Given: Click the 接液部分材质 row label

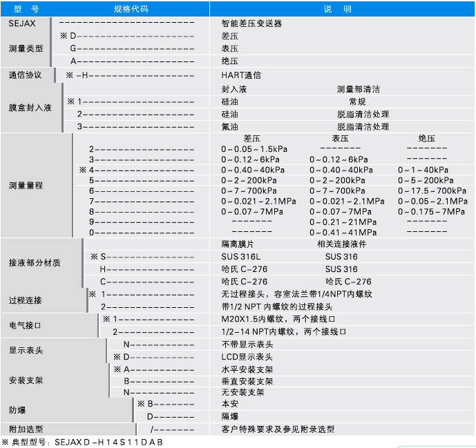Looking at the screenshot, I should (x=34, y=263).
